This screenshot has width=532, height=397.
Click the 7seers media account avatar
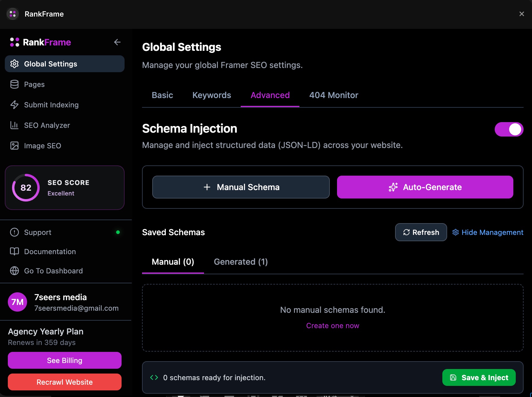(17, 302)
